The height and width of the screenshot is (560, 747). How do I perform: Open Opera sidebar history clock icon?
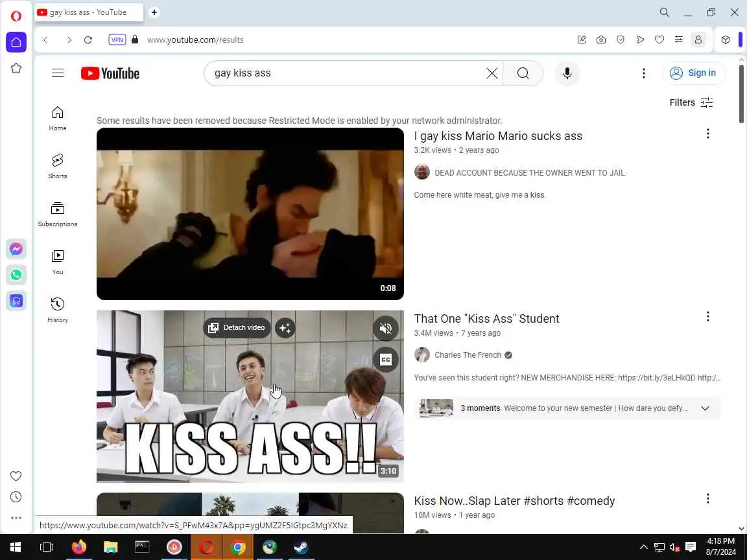click(x=16, y=496)
